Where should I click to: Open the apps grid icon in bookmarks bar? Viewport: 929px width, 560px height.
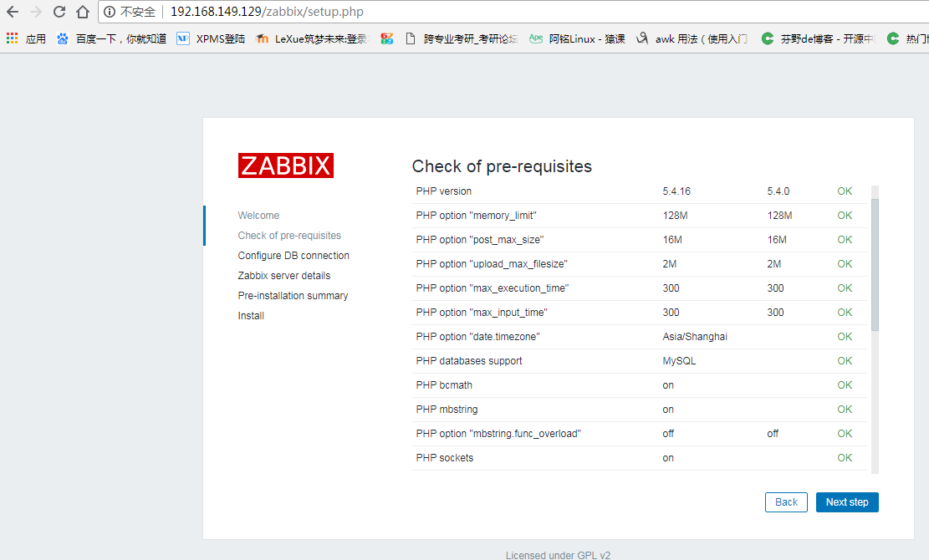coord(12,38)
